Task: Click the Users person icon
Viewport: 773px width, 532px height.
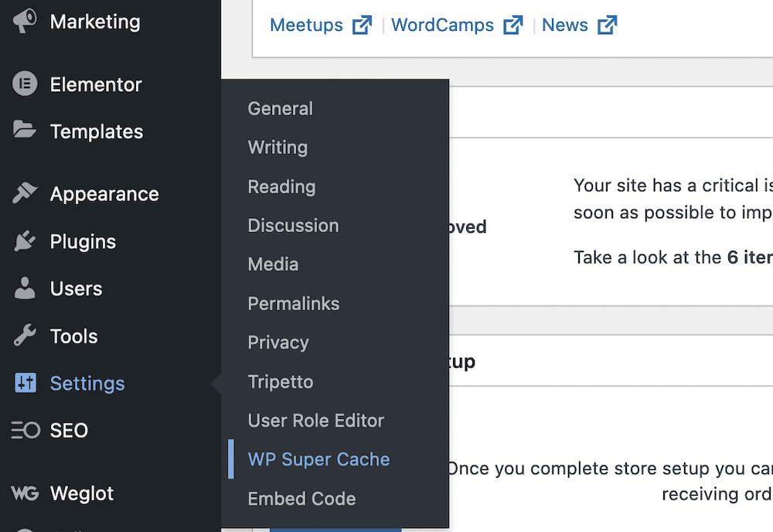Action: [x=25, y=288]
